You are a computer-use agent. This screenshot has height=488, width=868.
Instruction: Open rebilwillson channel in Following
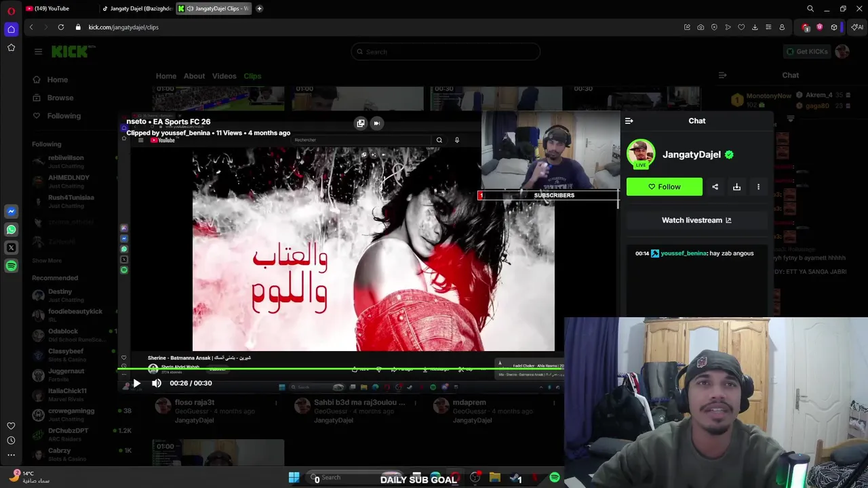pyautogui.click(x=66, y=161)
